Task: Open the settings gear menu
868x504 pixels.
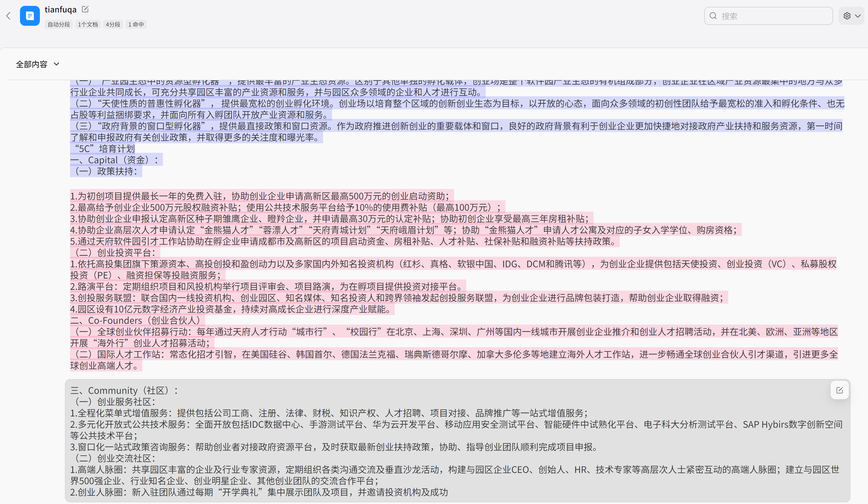Action: coord(850,16)
